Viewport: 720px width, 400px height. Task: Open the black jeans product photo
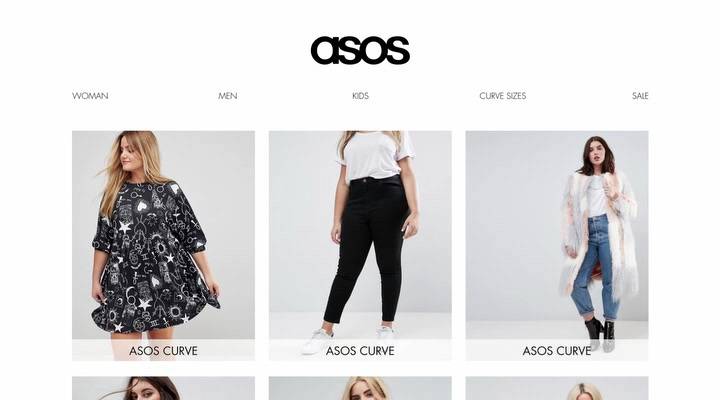click(x=360, y=235)
